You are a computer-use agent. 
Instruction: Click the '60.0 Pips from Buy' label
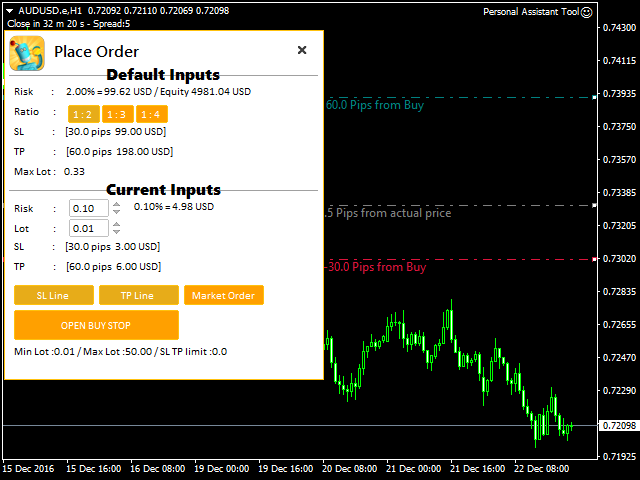375,105
